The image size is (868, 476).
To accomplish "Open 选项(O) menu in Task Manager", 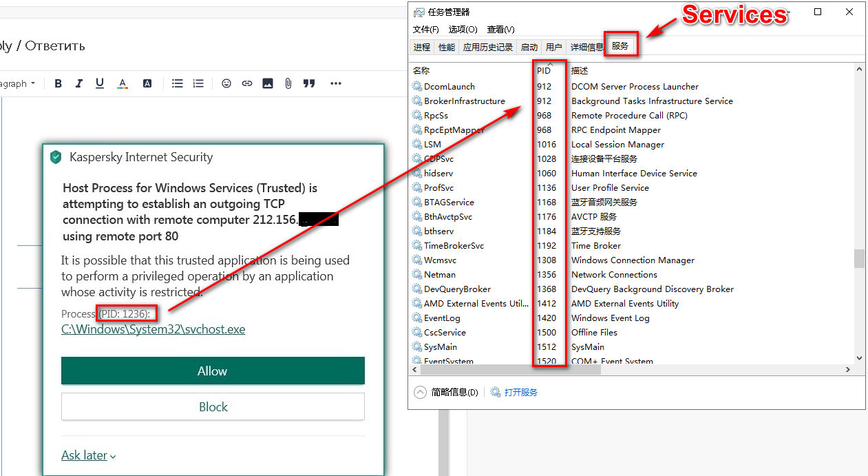I will pyautogui.click(x=463, y=29).
